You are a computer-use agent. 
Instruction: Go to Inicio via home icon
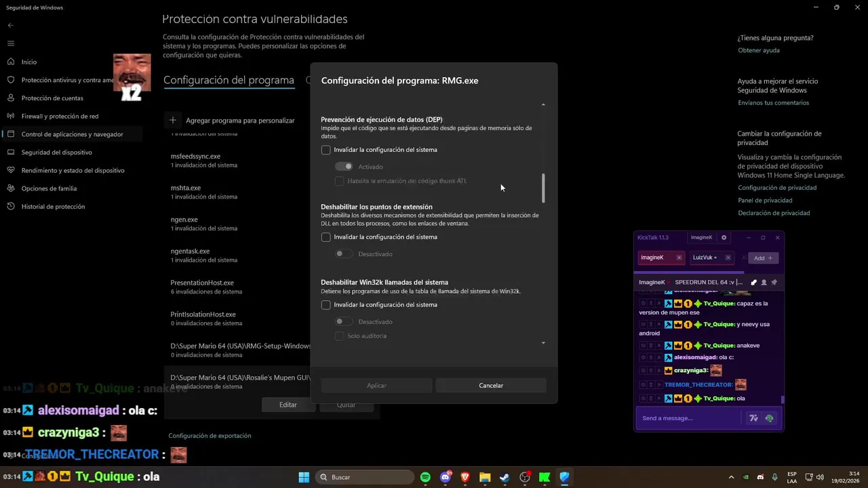pos(11,62)
